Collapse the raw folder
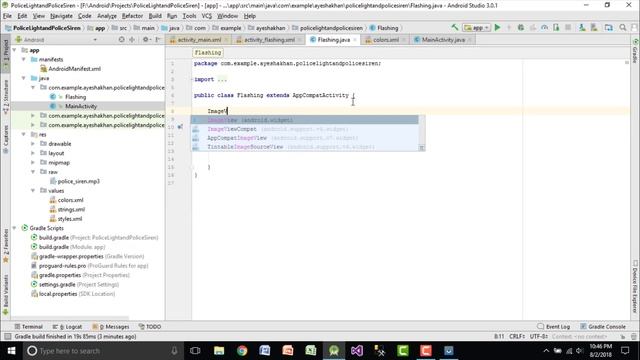The image size is (640, 360). (33, 172)
